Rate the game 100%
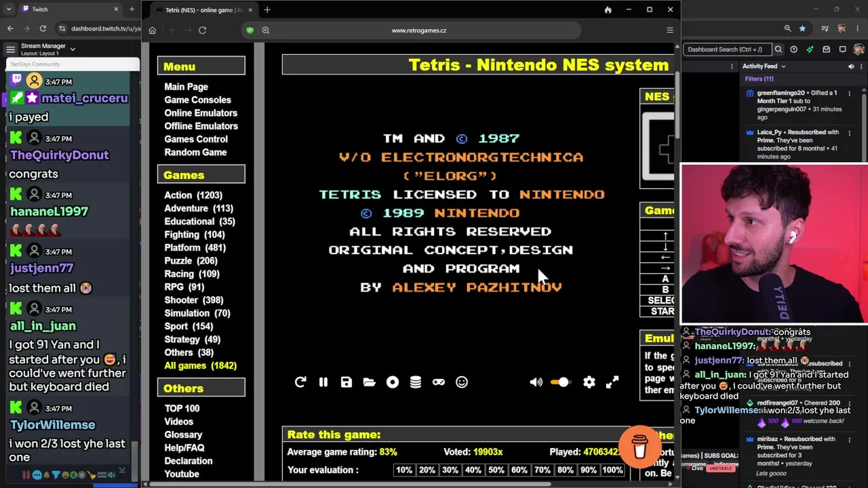This screenshot has width=868, height=488. pos(612,470)
